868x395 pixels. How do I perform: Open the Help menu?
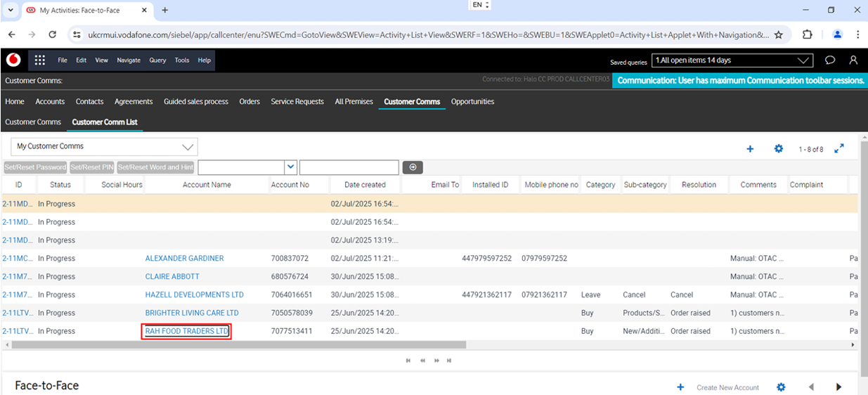(204, 60)
